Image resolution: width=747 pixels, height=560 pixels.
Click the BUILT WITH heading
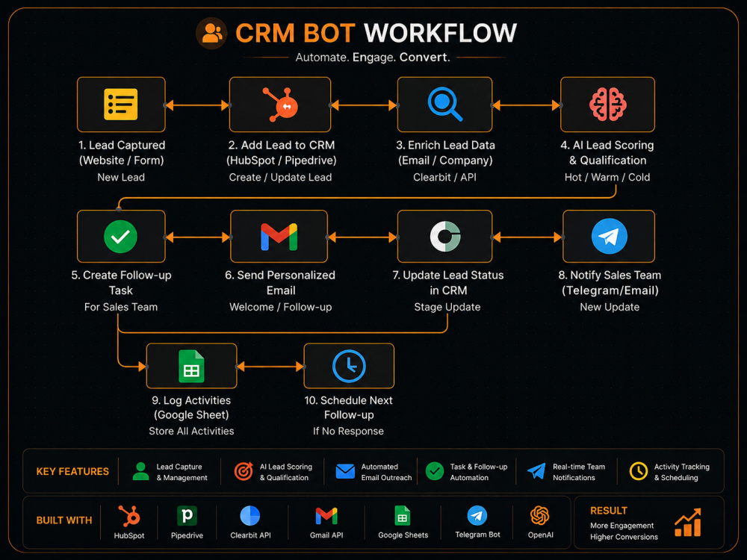click(63, 520)
